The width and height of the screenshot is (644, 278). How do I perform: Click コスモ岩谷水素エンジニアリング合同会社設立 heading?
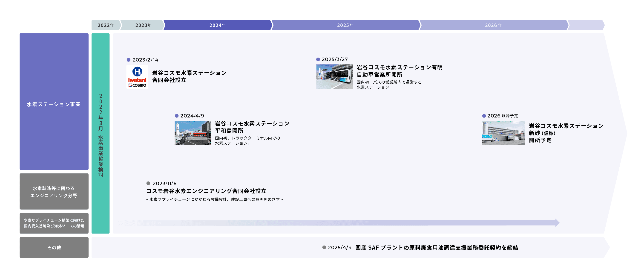click(x=206, y=191)
